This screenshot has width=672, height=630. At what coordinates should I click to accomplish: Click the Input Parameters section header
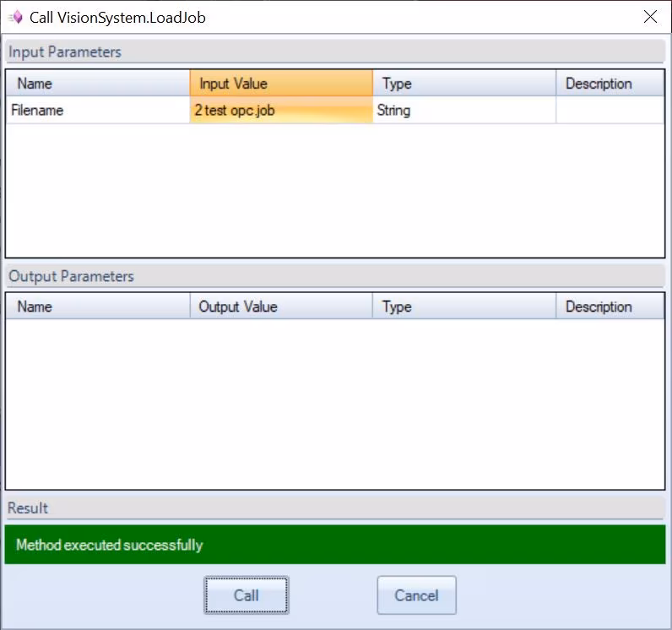pyautogui.click(x=65, y=52)
